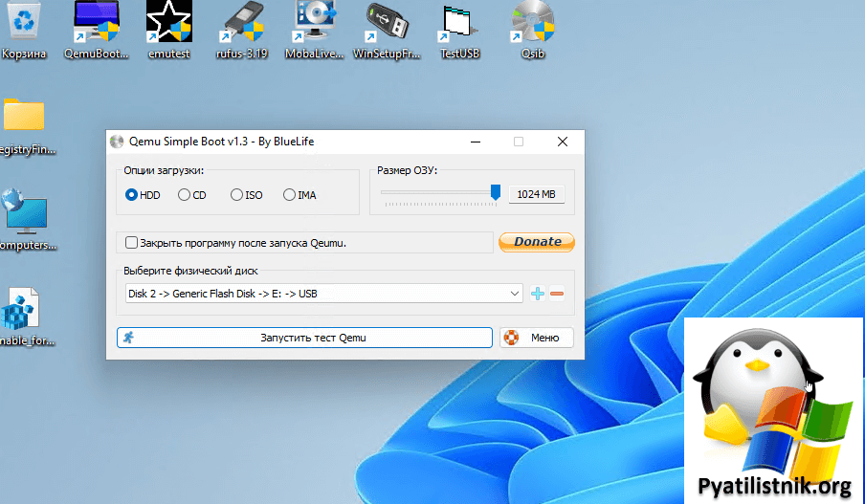Open the rufus-3.19 desktop shortcut
This screenshot has height=504, width=865.
pyautogui.click(x=241, y=24)
